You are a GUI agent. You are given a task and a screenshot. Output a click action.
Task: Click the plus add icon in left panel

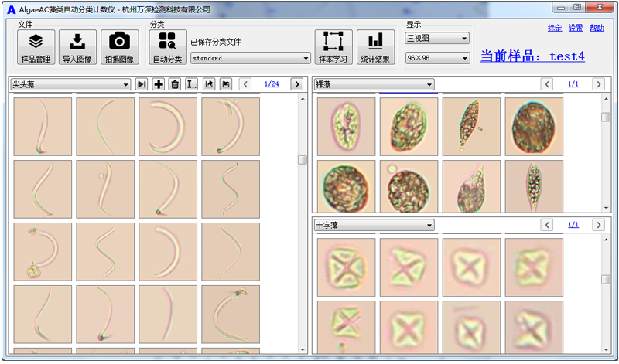pyautogui.click(x=159, y=84)
